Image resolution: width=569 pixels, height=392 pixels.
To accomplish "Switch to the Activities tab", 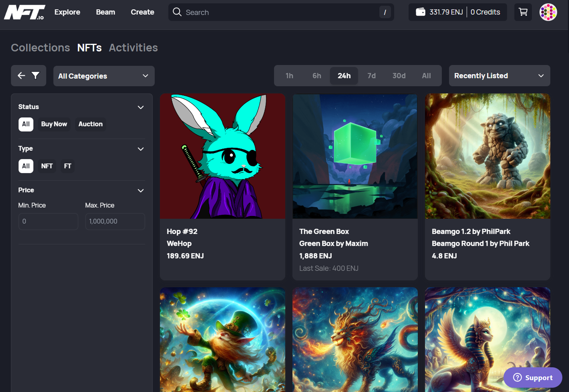I will pos(133,48).
